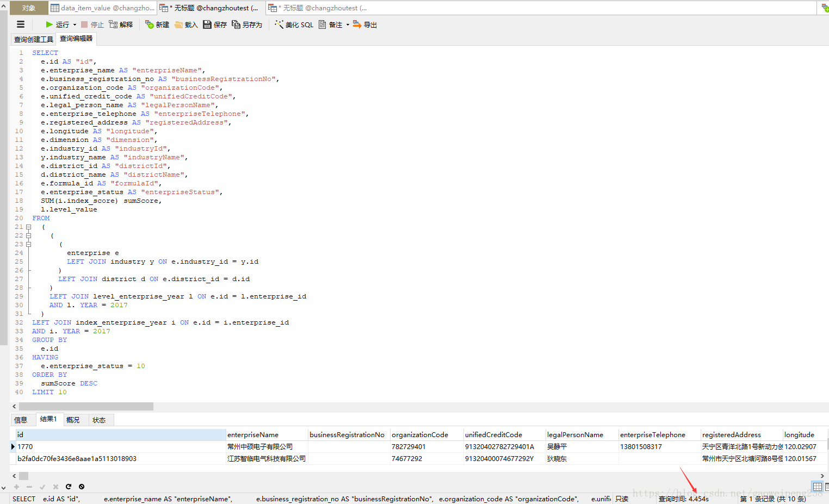Switch to the inactive 无标题 query tab
The width and height of the screenshot is (829, 504).
tap(320, 8)
